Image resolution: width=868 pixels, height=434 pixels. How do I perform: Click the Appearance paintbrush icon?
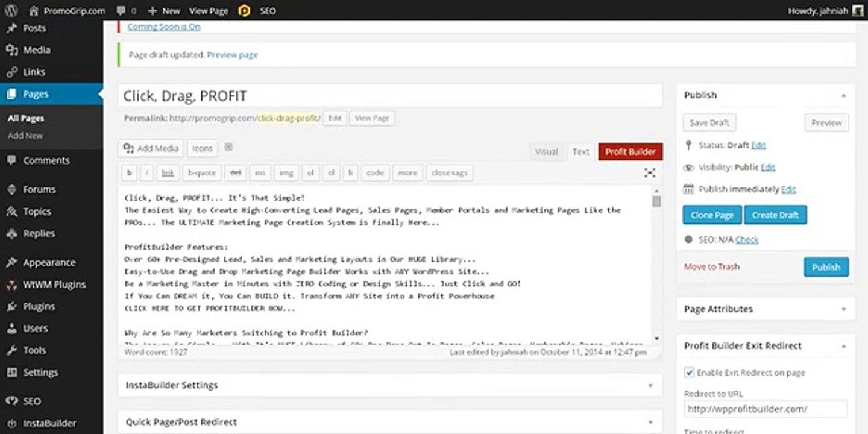[x=11, y=263]
